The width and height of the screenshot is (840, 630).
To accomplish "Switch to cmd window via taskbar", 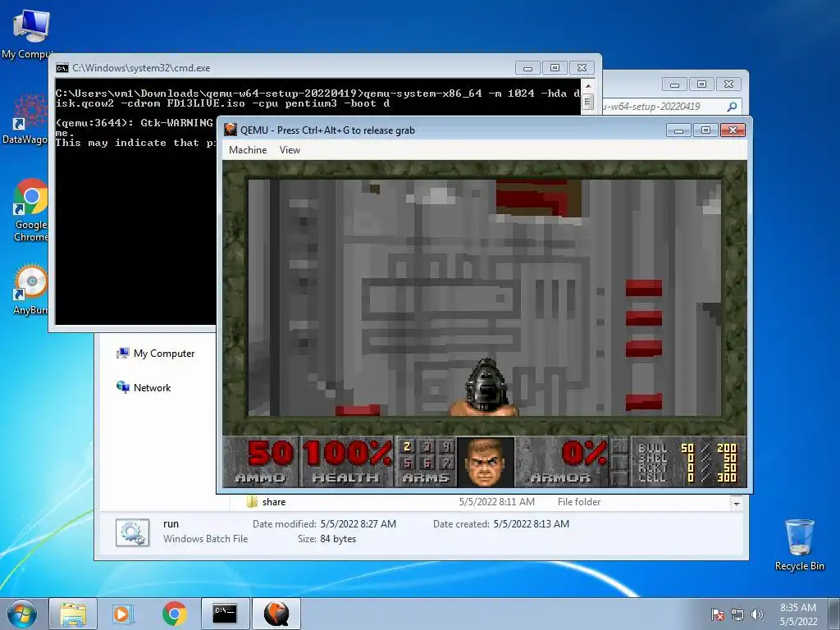I will [225, 614].
